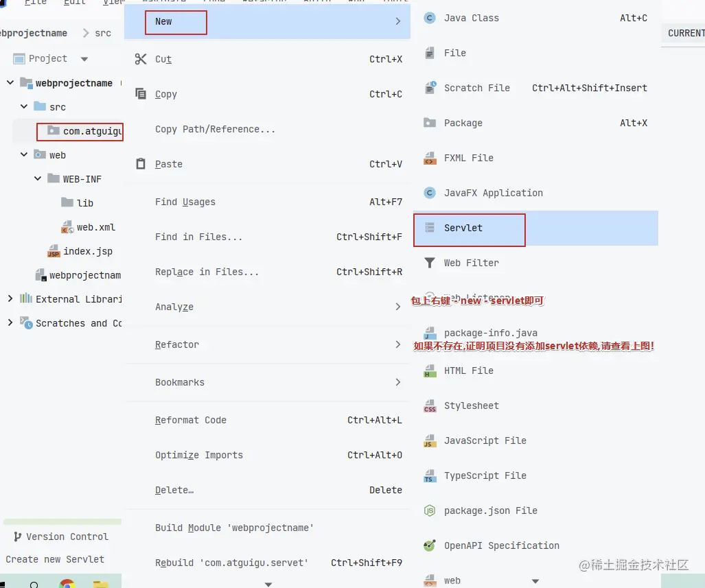The image size is (705, 588).
Task: Expand the Bookmarks submenu arrow
Action: pyautogui.click(x=397, y=382)
